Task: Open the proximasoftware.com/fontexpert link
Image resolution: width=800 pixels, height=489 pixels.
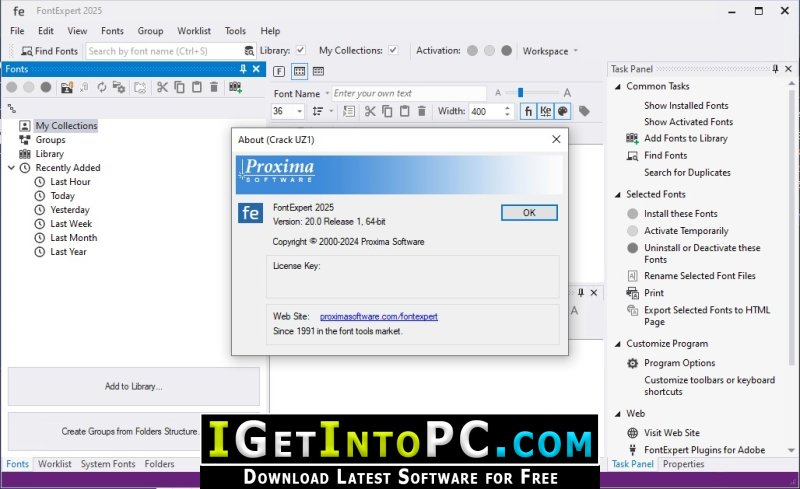Action: tap(379, 316)
